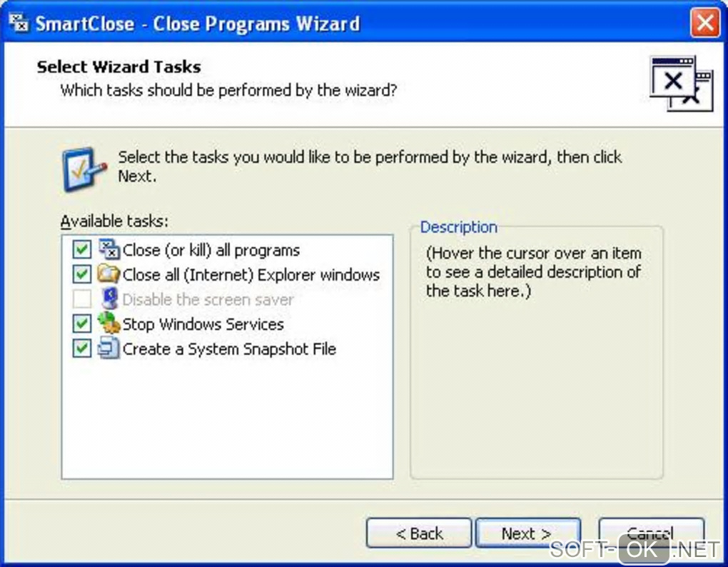The width and height of the screenshot is (728, 567).
Task: Select the Stop Windows Services label
Action: tap(203, 324)
